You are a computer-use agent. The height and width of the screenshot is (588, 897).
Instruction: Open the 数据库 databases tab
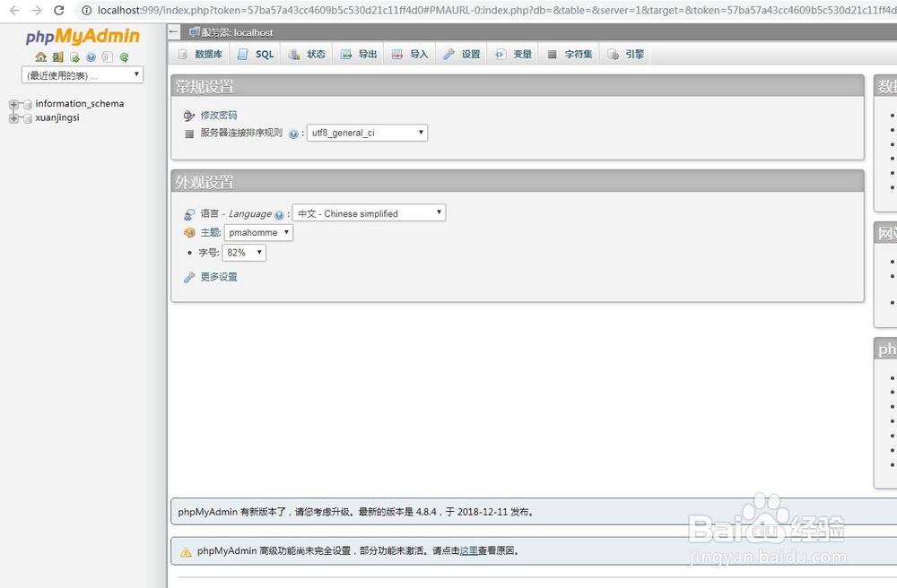(x=200, y=55)
